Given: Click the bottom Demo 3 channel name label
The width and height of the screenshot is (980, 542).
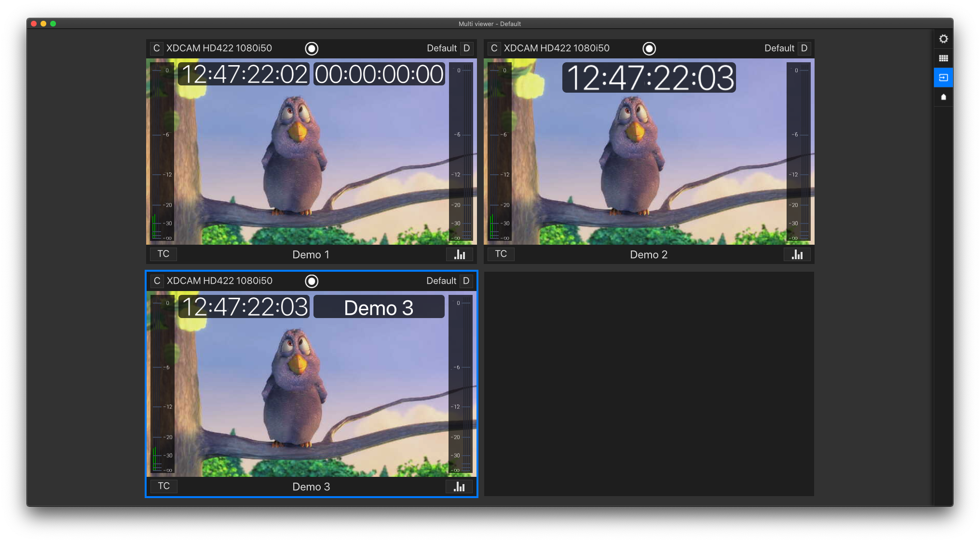Looking at the screenshot, I should (x=311, y=487).
